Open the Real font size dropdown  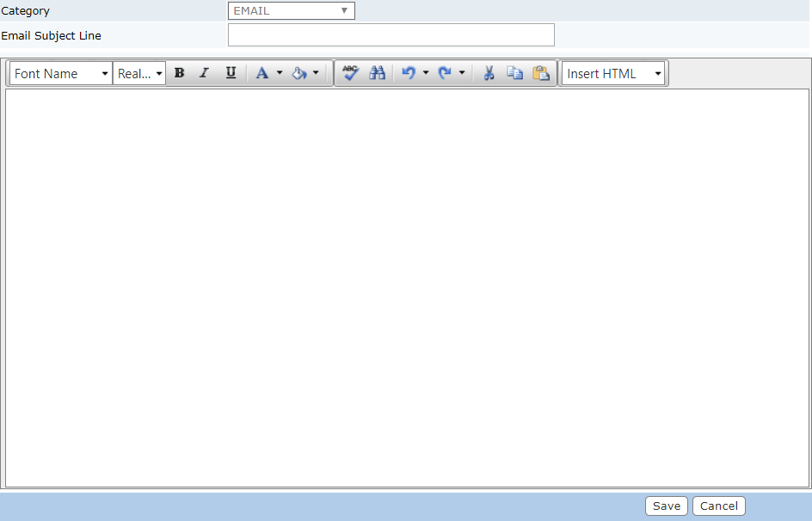click(139, 73)
